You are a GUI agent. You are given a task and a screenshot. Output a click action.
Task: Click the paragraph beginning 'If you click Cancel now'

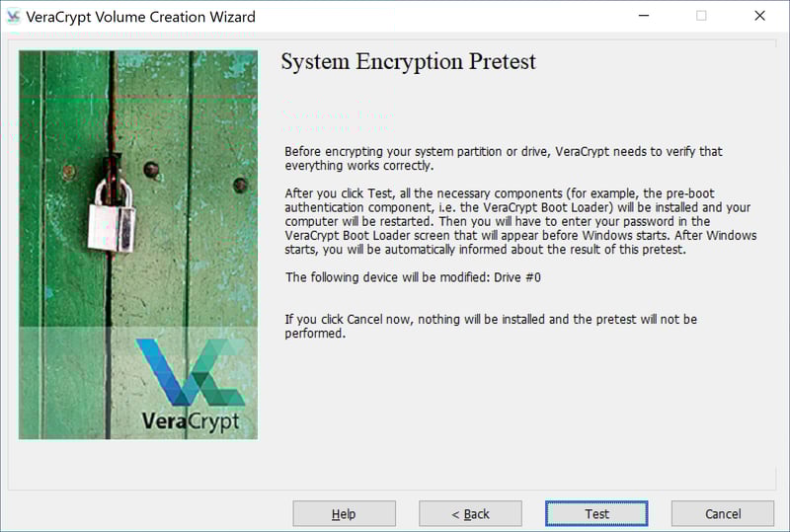point(491,326)
